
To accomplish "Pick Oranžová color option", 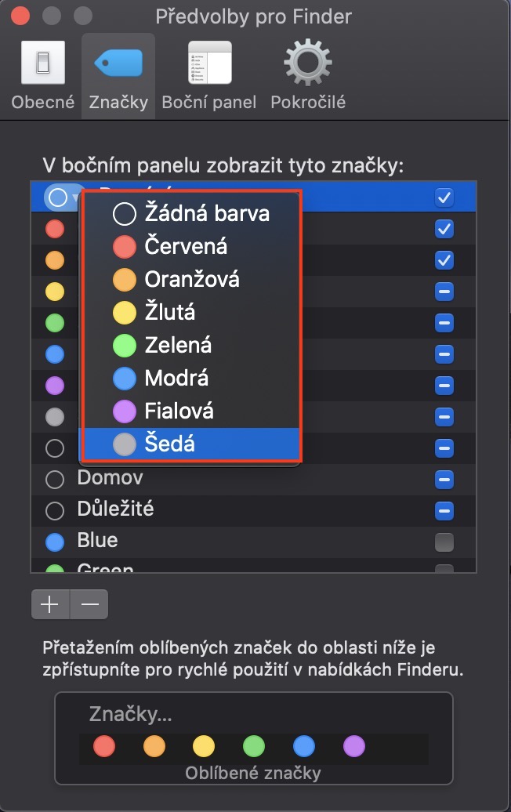I will [x=192, y=279].
